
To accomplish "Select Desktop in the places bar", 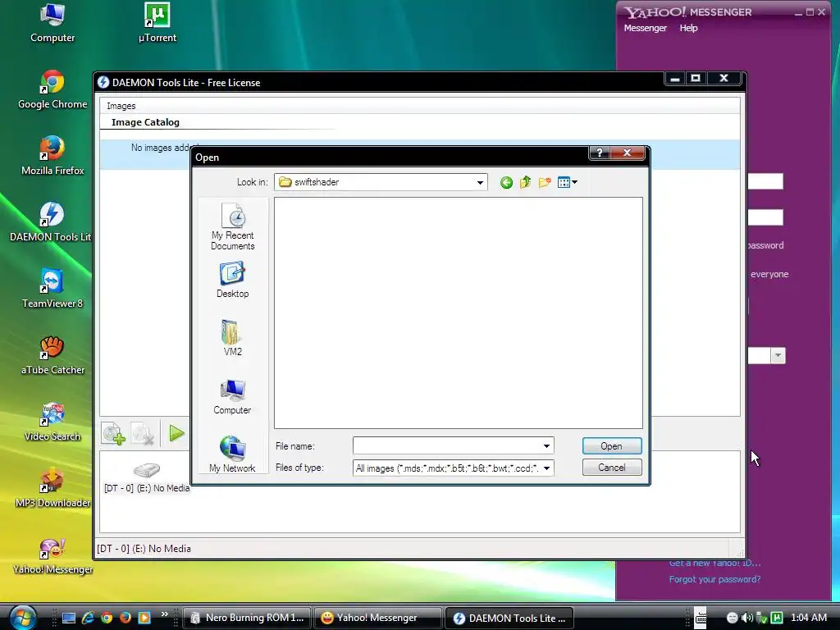I will coord(232,281).
